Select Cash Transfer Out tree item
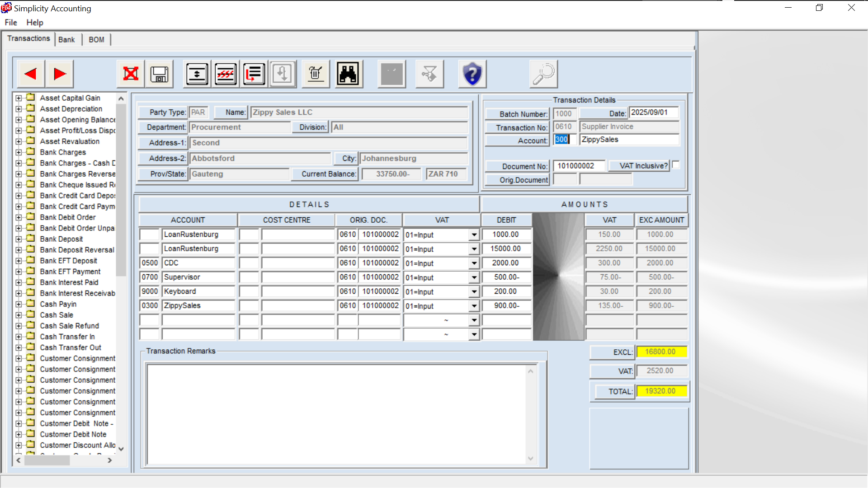 click(71, 347)
